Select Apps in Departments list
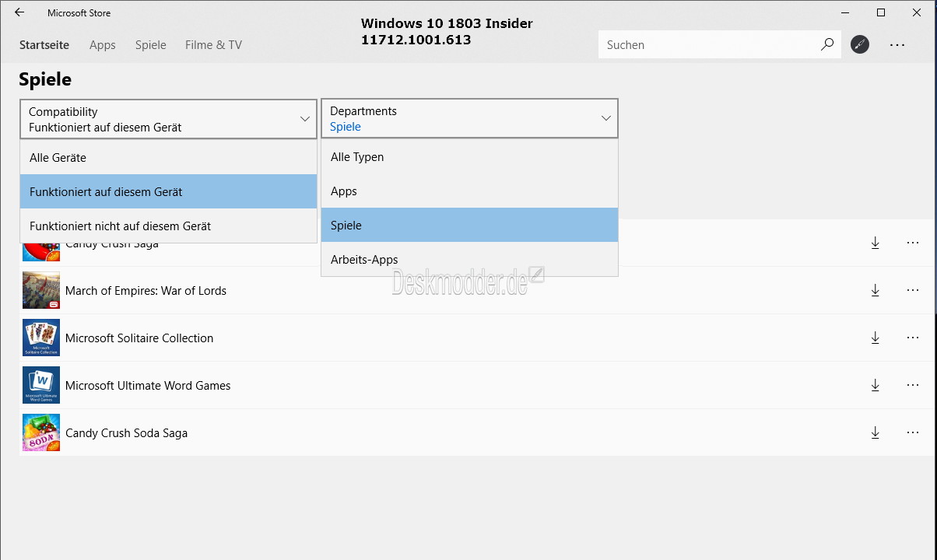Viewport: 937px width, 560px height. (x=469, y=191)
